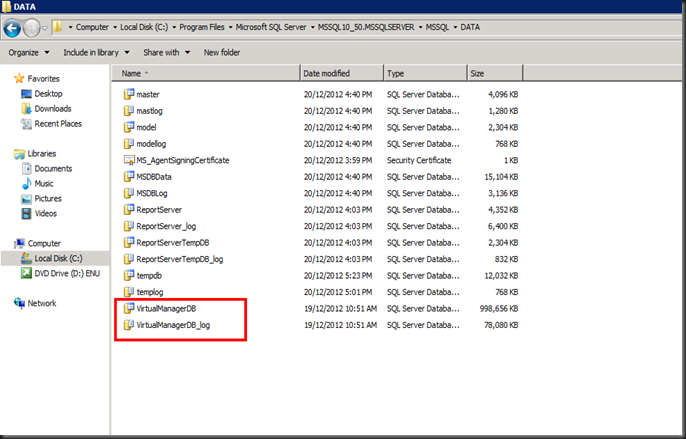Open recent locations dropdown beside Forward arrow
The height and width of the screenshot is (439, 686).
[45, 29]
